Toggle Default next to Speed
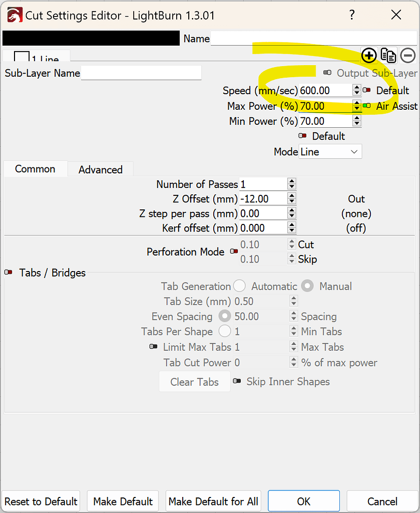 pyautogui.click(x=366, y=91)
